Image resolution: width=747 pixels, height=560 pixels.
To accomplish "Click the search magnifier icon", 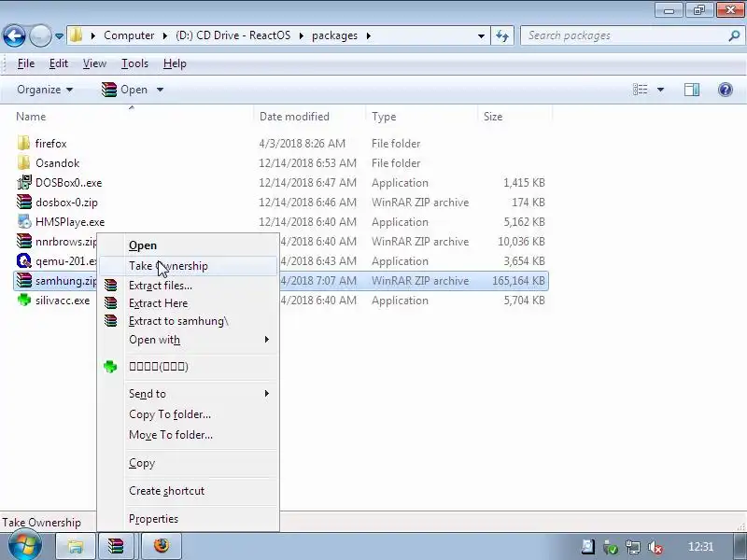I will [734, 35].
